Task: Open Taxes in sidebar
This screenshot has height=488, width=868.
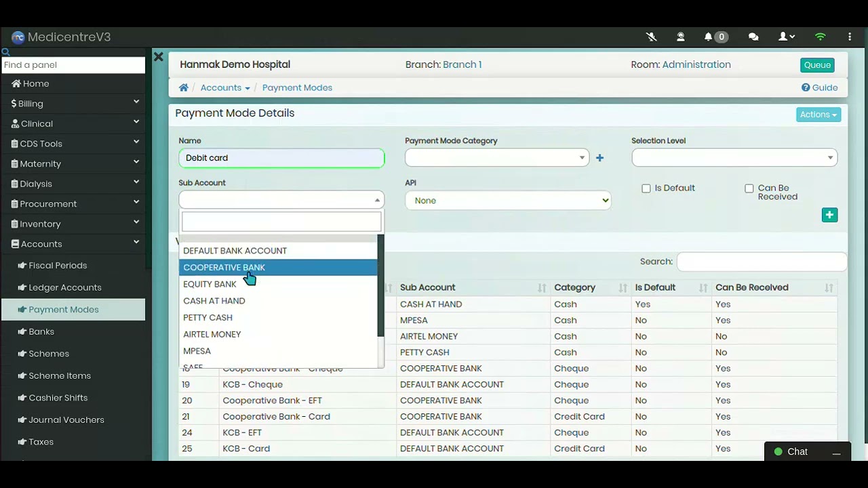Action: pos(73,442)
